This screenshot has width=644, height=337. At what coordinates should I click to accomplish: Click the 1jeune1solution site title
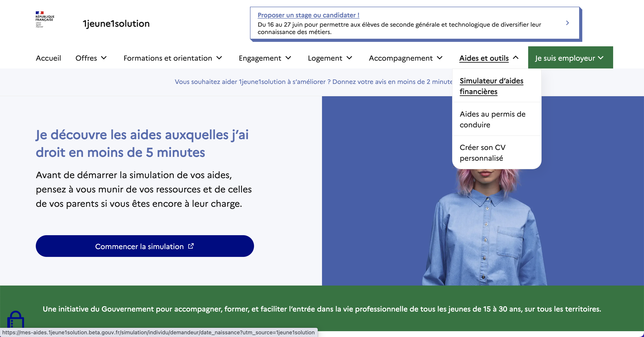click(116, 24)
